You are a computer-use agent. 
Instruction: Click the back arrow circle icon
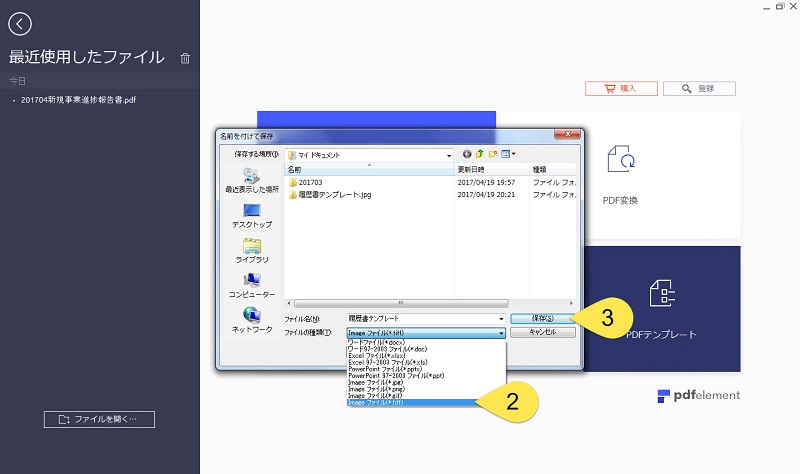19,24
